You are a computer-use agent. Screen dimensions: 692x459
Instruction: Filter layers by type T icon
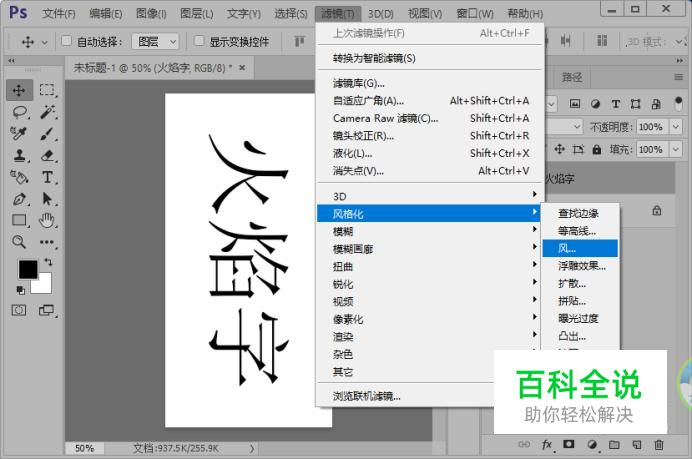[616, 104]
